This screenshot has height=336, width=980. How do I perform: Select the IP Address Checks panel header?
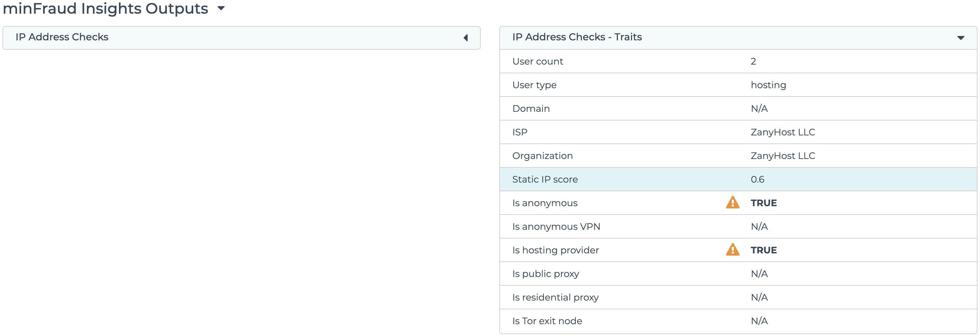[x=62, y=37]
